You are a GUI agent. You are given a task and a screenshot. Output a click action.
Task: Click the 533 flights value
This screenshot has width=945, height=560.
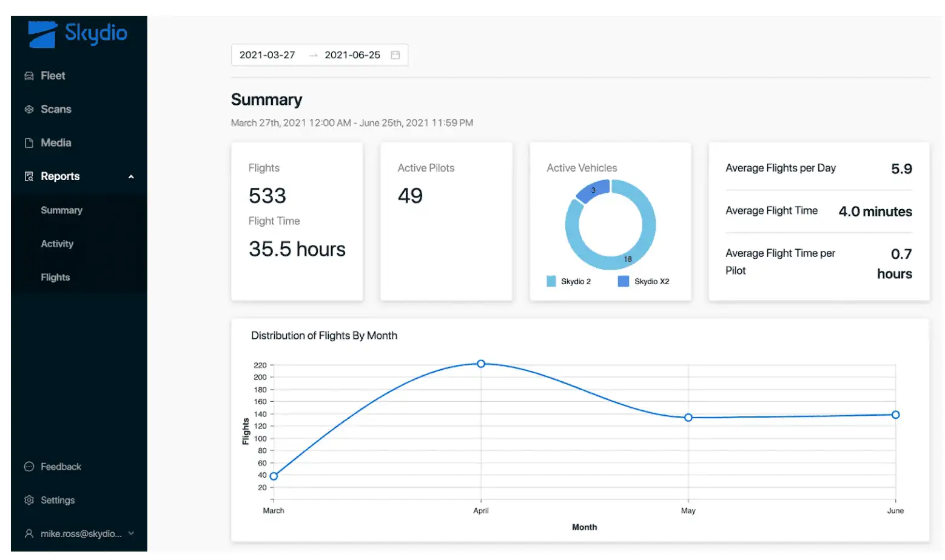point(267,196)
